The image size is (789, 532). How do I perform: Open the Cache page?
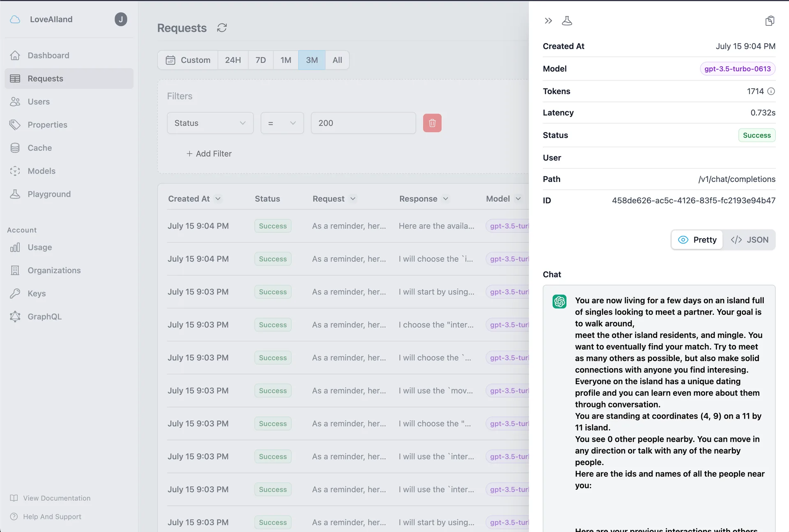(x=69, y=148)
